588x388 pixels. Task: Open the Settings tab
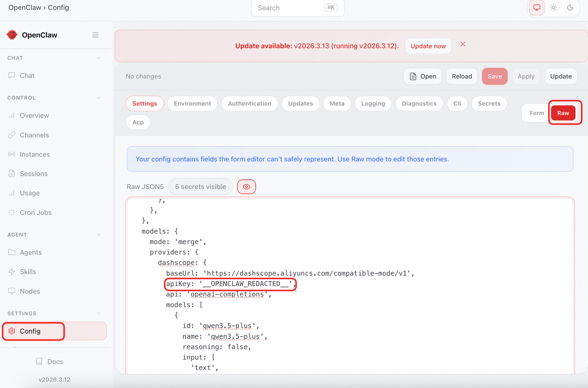pos(145,104)
